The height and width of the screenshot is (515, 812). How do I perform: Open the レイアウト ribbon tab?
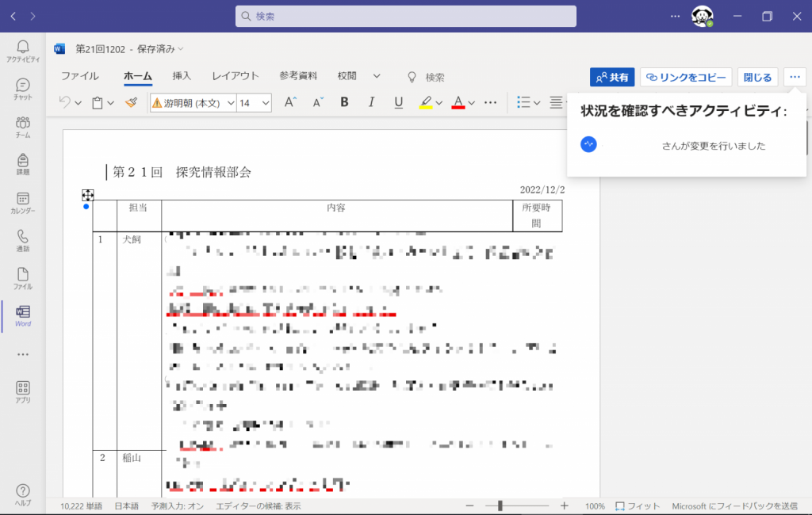coord(235,76)
